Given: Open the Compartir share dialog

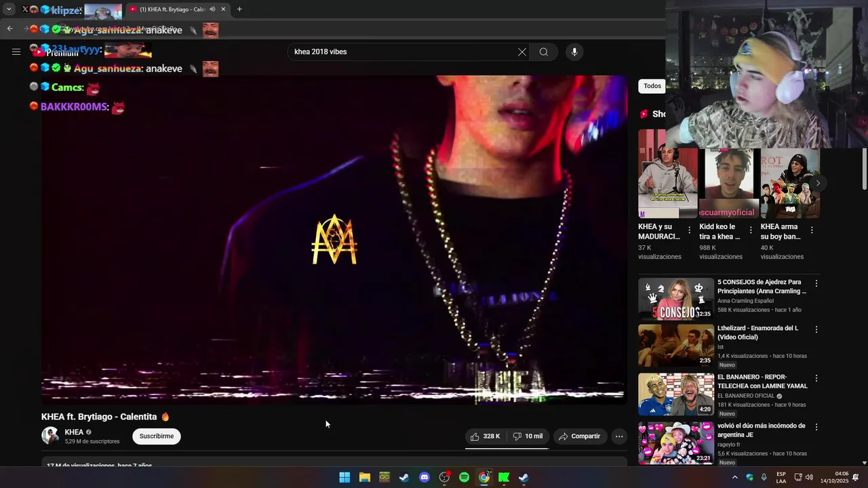Looking at the screenshot, I should (x=580, y=436).
